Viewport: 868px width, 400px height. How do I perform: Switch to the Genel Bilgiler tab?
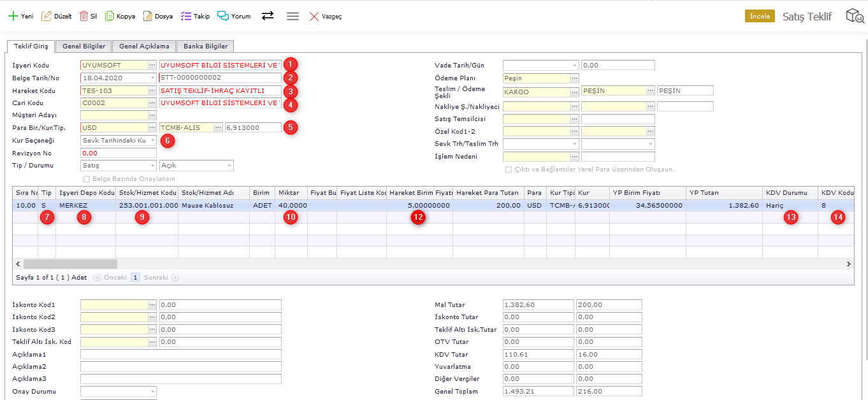point(83,46)
